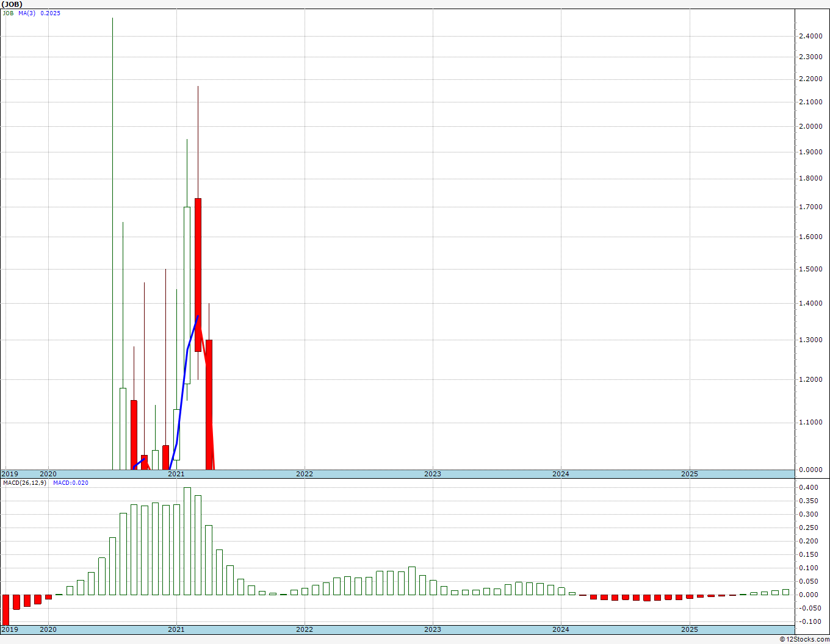The image size is (830, 644).
Task: Click 2022 on the MACD panel time axis
Action: [x=305, y=629]
